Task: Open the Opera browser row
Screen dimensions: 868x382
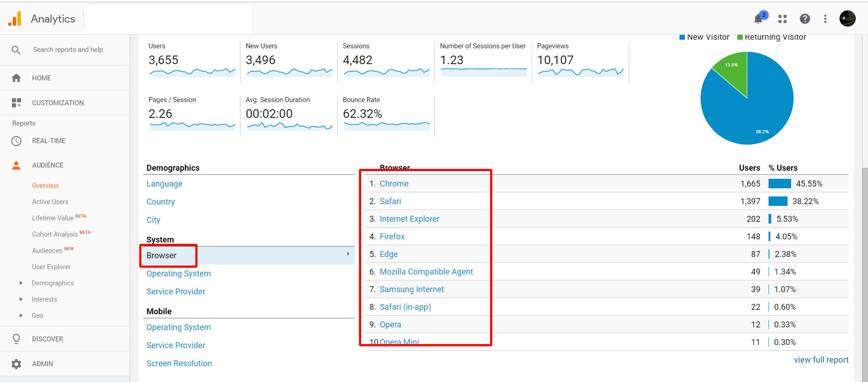Action: [390, 325]
